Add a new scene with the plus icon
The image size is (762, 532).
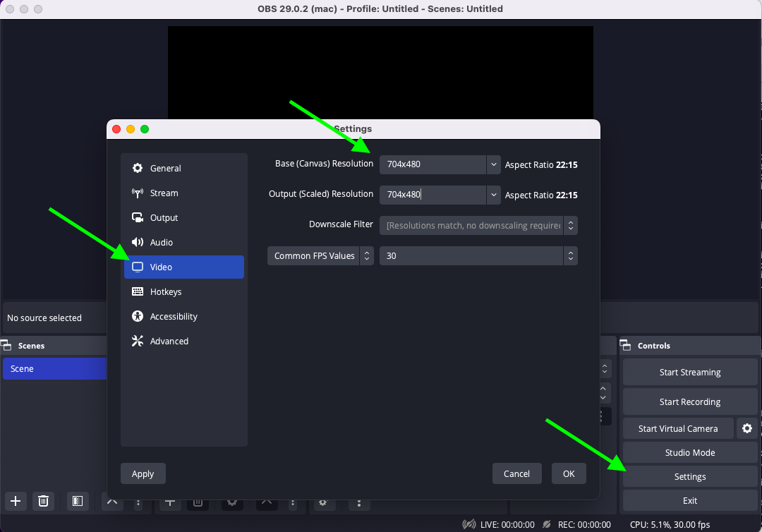point(16,501)
